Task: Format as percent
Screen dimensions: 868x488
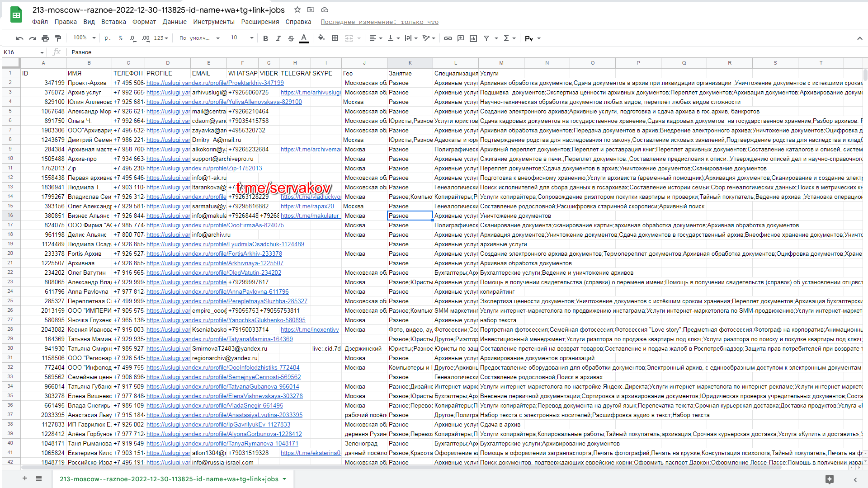Action: 121,38
